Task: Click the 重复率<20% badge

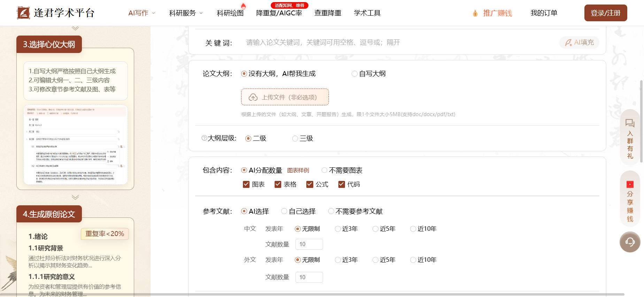Action: point(105,234)
